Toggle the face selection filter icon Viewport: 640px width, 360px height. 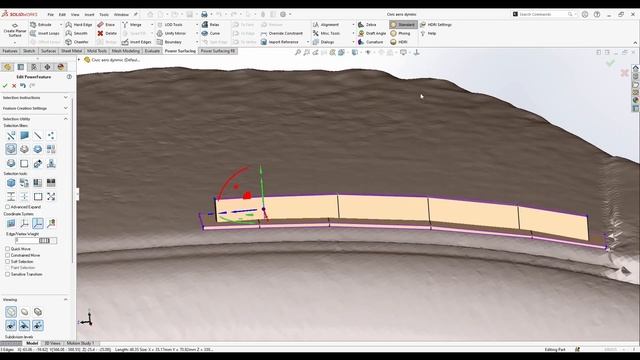(x=24, y=135)
